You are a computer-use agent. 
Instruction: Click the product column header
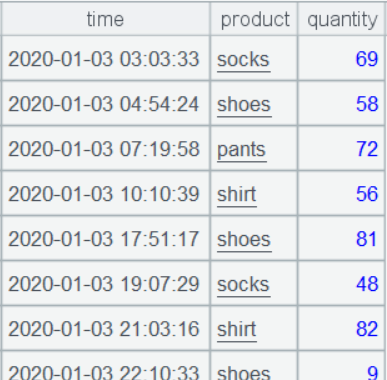(254, 19)
